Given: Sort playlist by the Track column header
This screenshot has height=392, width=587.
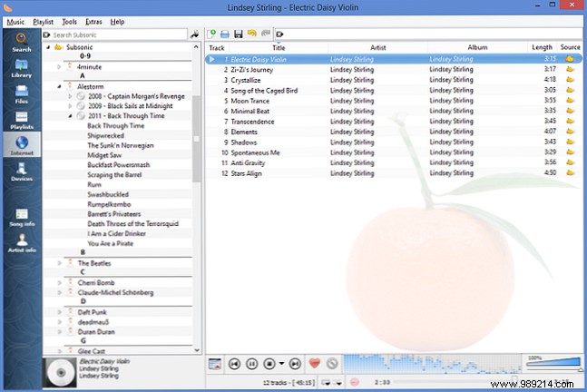Looking at the screenshot, I should (x=217, y=47).
